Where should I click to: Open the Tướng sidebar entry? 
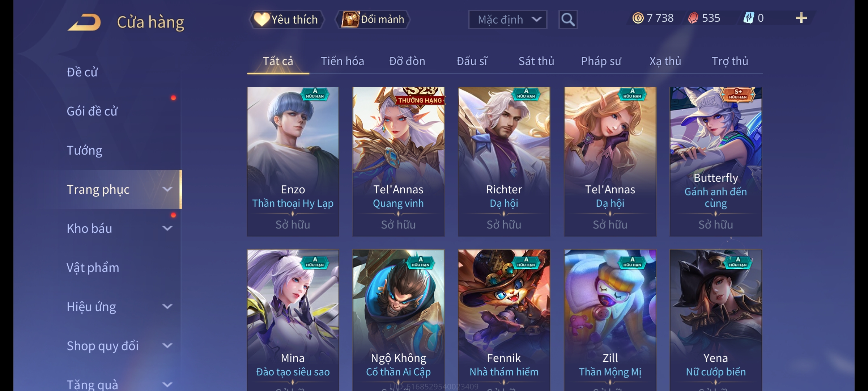tap(84, 150)
